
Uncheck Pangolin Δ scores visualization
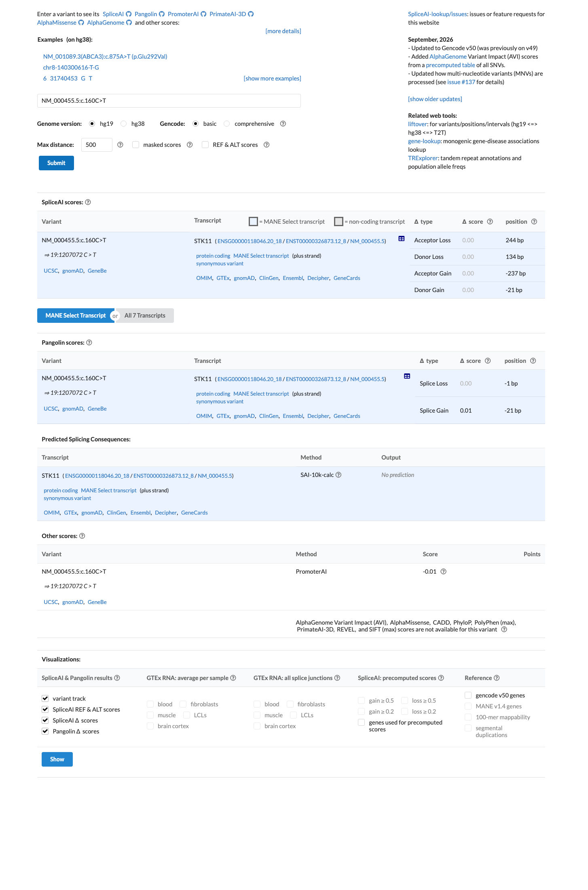(45, 731)
